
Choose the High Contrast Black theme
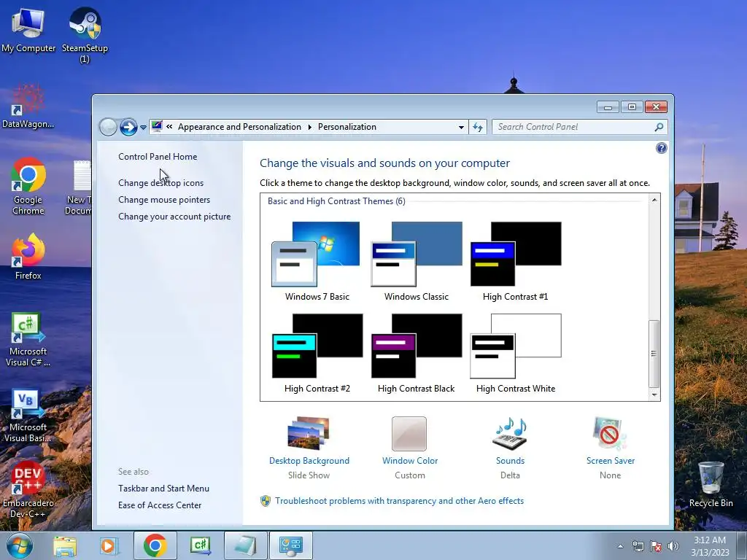(417, 353)
